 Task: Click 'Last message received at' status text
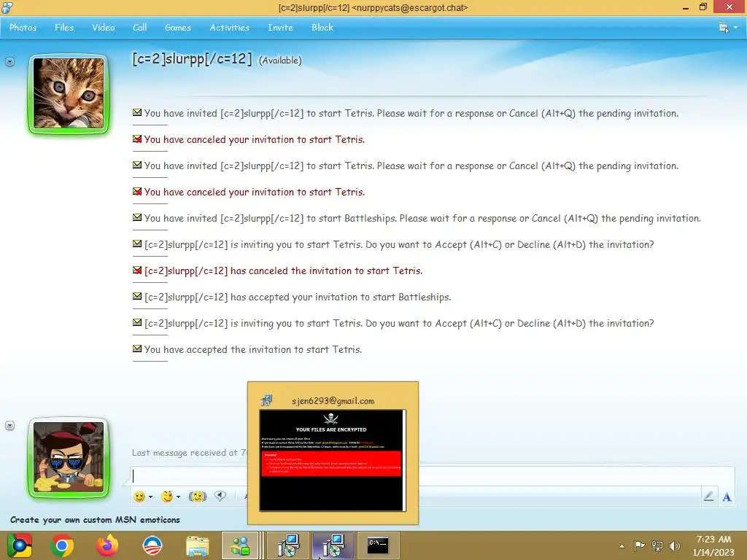point(190,453)
